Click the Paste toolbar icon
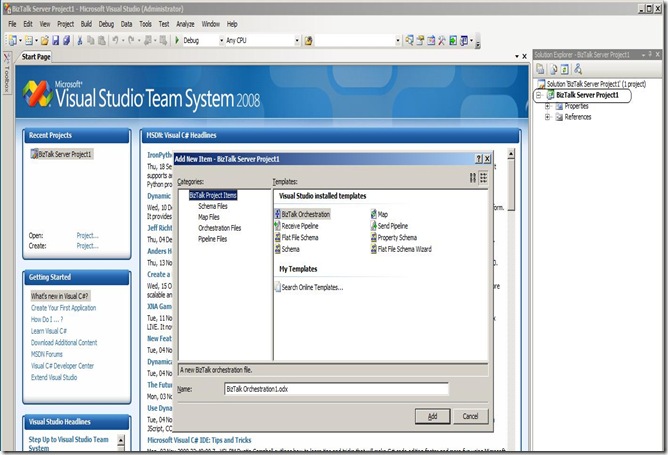Image resolution: width=668 pixels, height=455 pixels. [101, 40]
